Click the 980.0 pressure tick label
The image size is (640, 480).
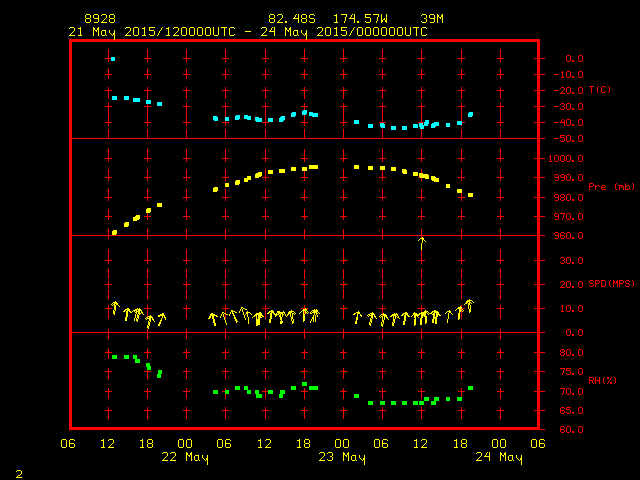click(569, 198)
